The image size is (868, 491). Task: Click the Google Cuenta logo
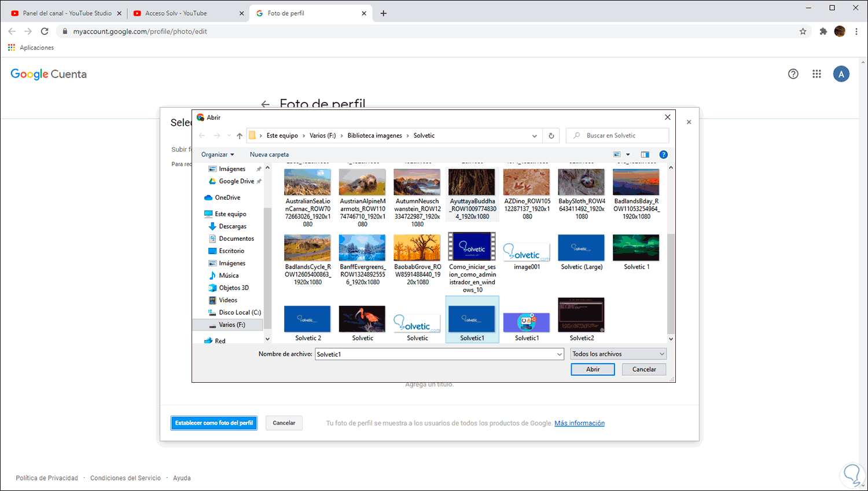49,74
